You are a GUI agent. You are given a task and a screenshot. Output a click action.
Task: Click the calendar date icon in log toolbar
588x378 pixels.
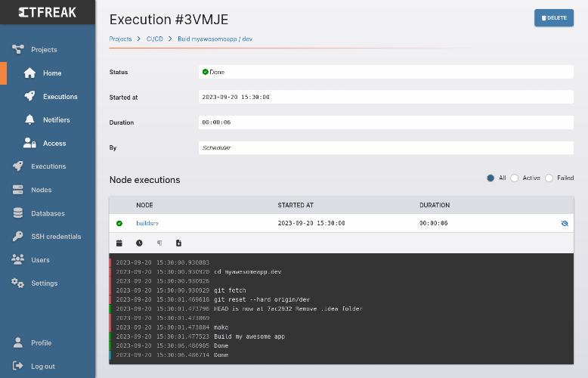(x=119, y=243)
